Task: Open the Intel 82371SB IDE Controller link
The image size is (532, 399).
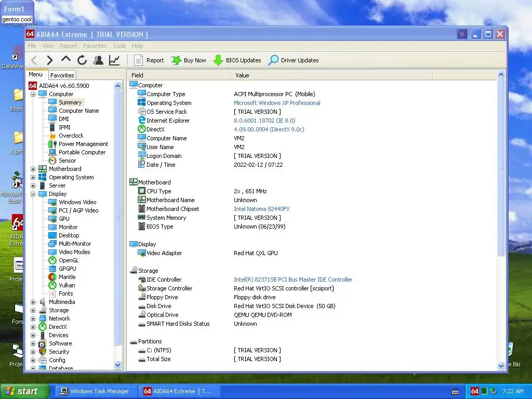Action: 293,280
